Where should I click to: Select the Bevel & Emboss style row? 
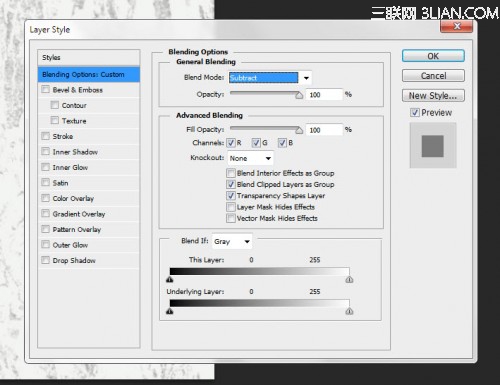click(x=89, y=90)
